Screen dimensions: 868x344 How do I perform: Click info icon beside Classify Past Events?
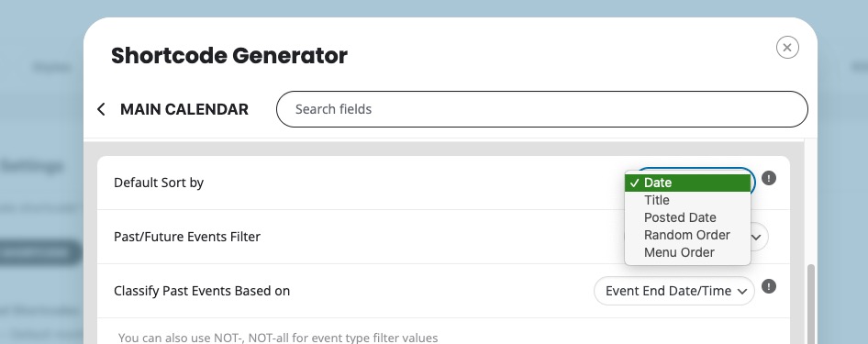(x=769, y=286)
